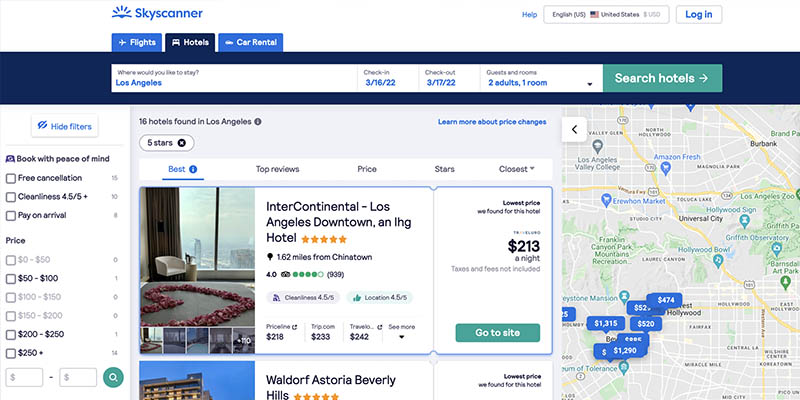Screen dimensions: 800x400
Task: Remove the 5 stars filter chip
Action: coord(181,143)
